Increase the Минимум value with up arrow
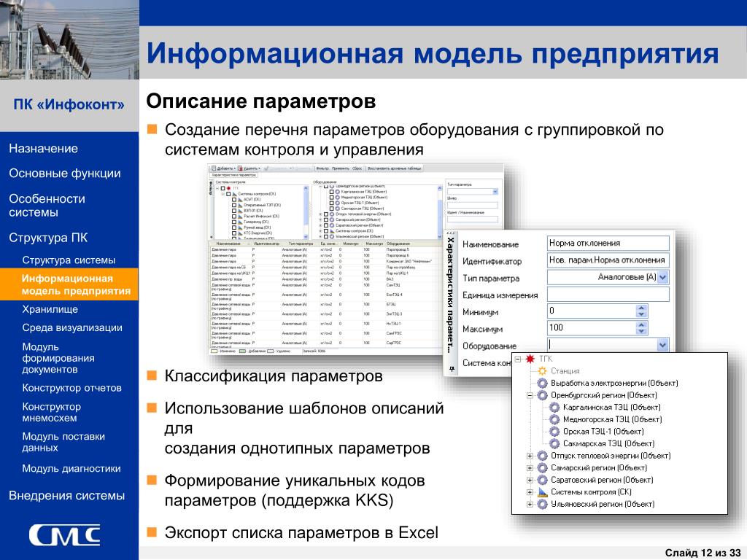Viewport: 747px width, 560px height. (x=641, y=308)
